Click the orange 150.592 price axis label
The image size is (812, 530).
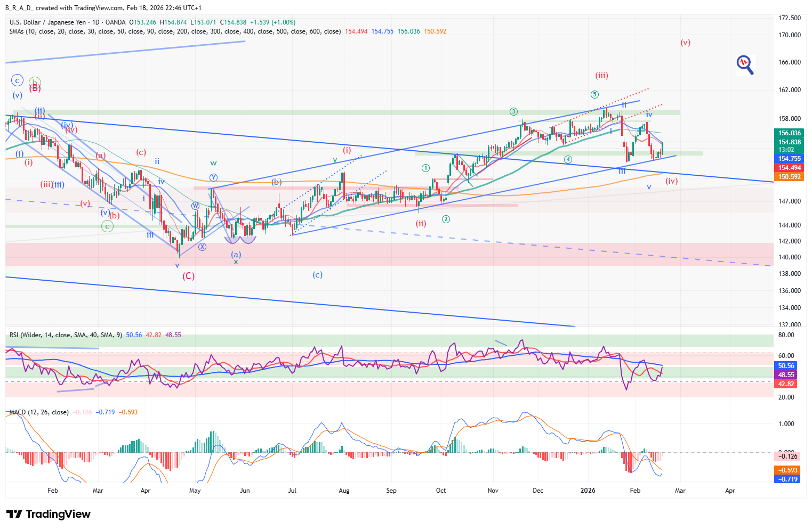(x=789, y=177)
